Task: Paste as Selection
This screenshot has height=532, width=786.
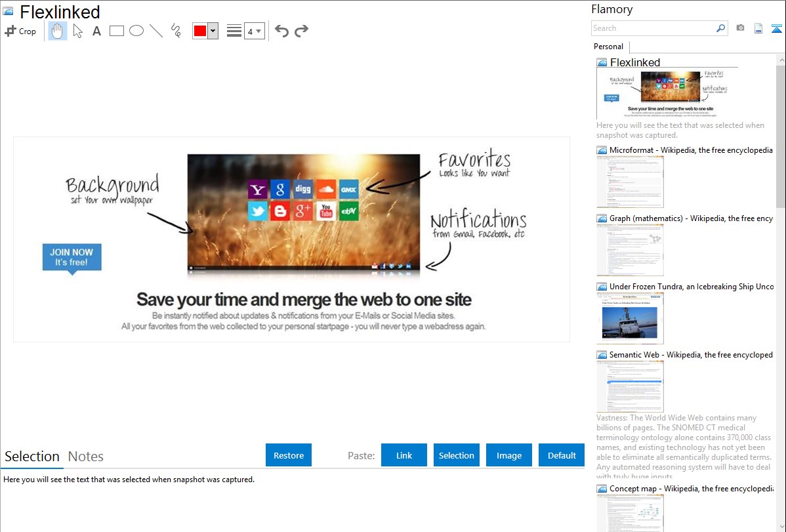Action: pos(456,455)
